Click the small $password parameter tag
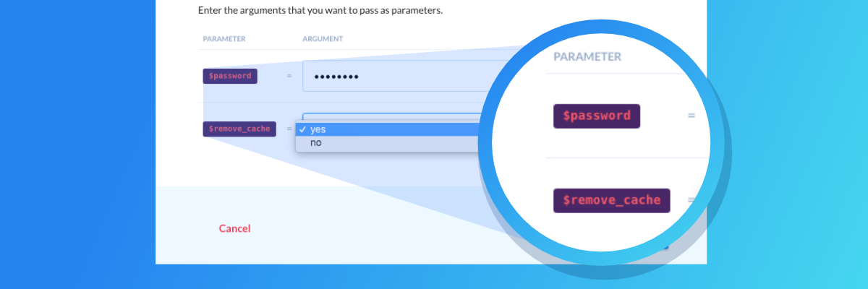 tap(229, 76)
